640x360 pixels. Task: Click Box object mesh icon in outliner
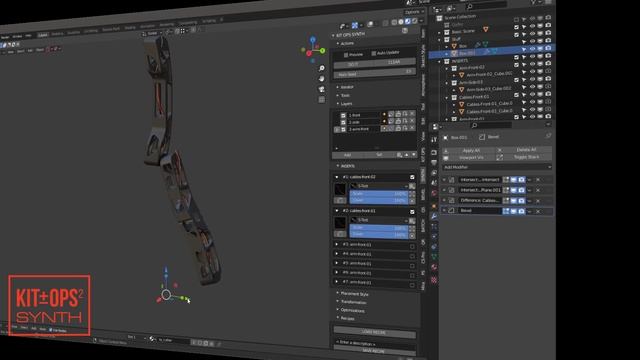click(454, 46)
